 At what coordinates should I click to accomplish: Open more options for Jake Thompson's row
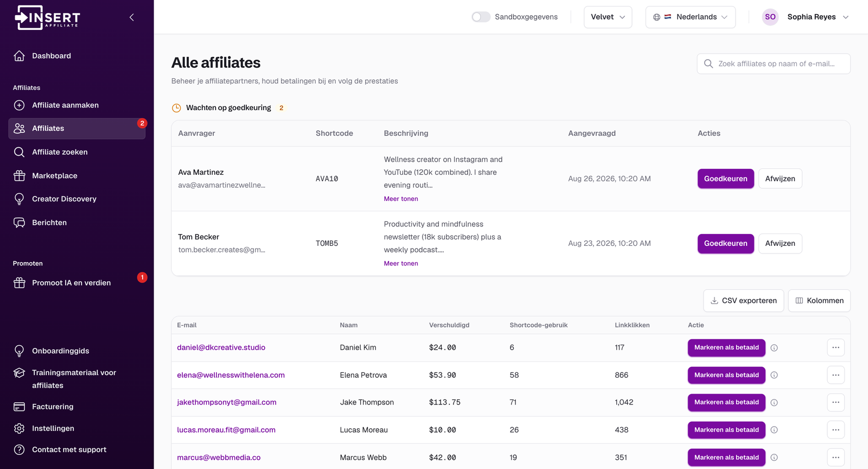[x=836, y=402]
